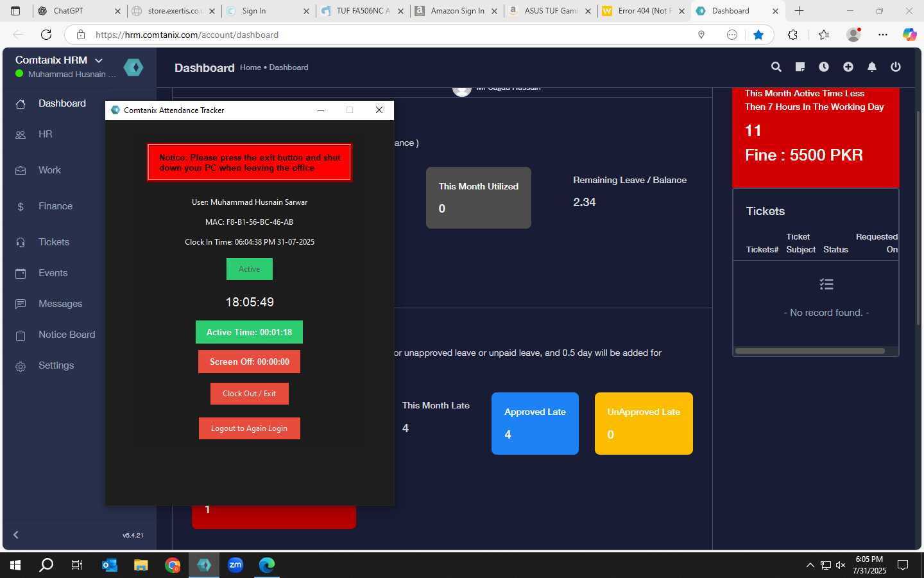Open Settings in the sidebar

56,365
